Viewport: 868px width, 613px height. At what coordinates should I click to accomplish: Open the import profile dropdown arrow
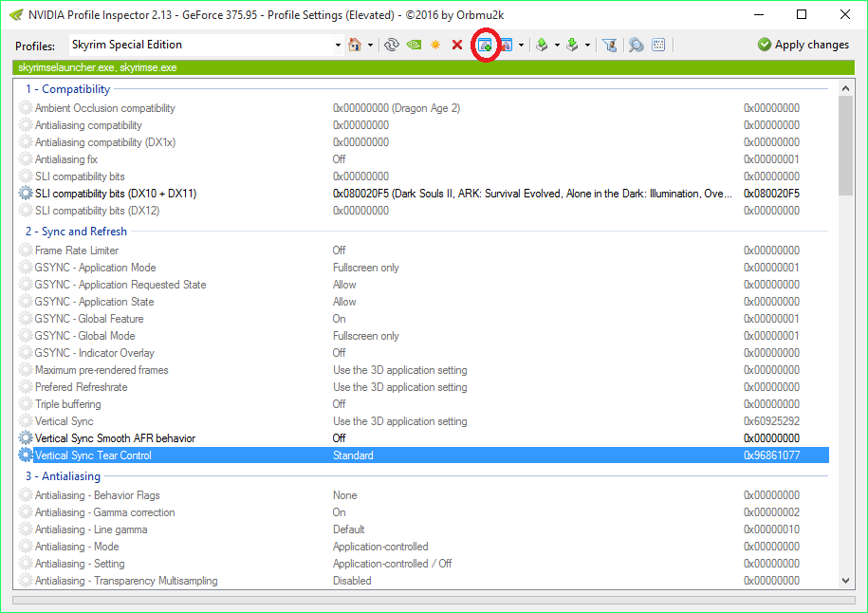[x=587, y=46]
